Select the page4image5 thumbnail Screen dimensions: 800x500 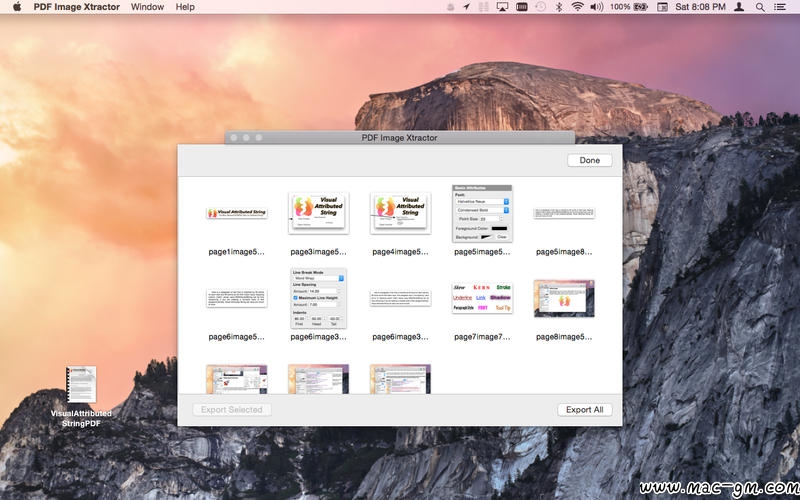coord(400,213)
